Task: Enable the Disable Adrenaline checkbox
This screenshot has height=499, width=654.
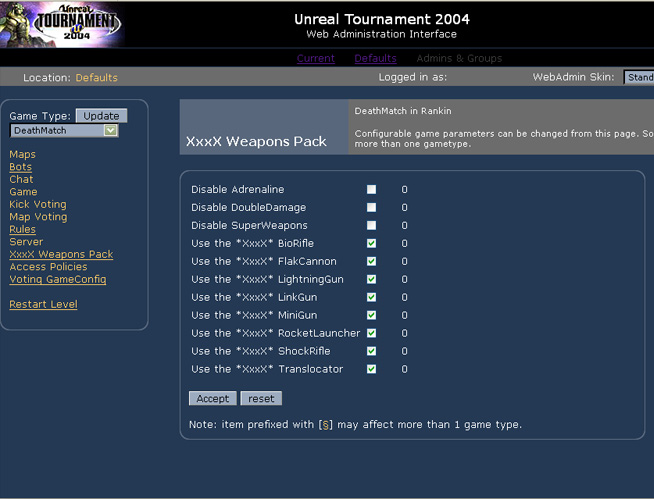Action: pos(372,190)
